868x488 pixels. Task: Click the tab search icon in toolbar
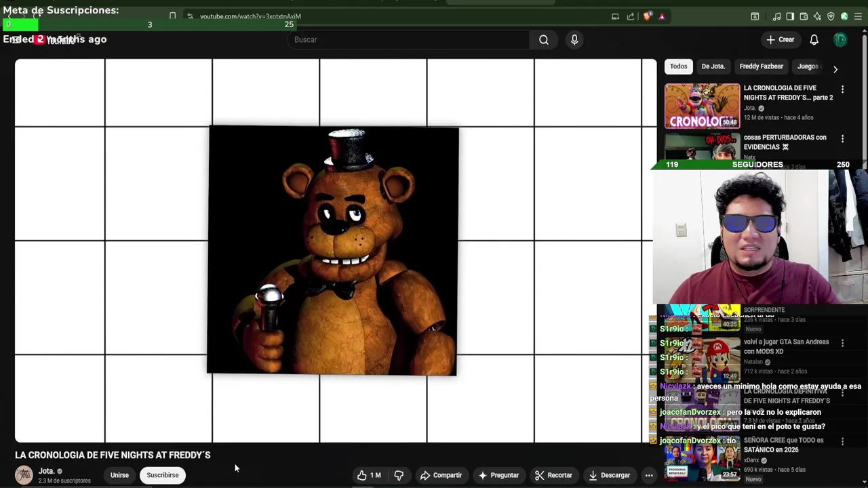tap(755, 16)
